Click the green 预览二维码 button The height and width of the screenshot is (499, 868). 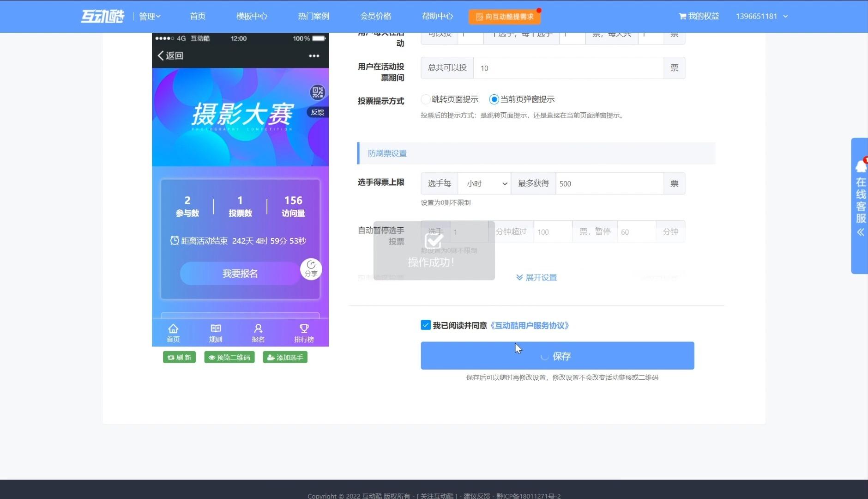pyautogui.click(x=229, y=357)
